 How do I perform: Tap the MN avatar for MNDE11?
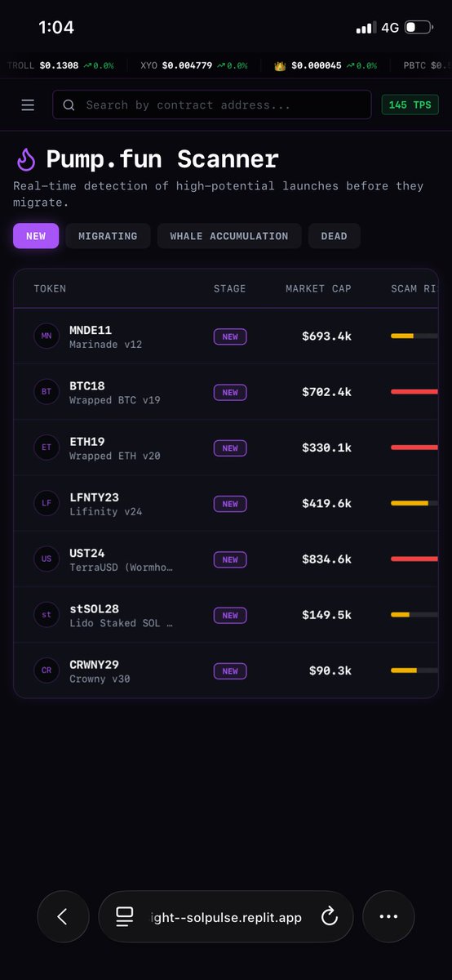click(47, 336)
